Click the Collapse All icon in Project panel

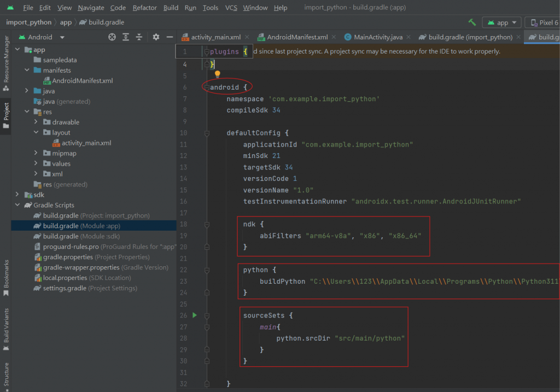[x=139, y=37]
